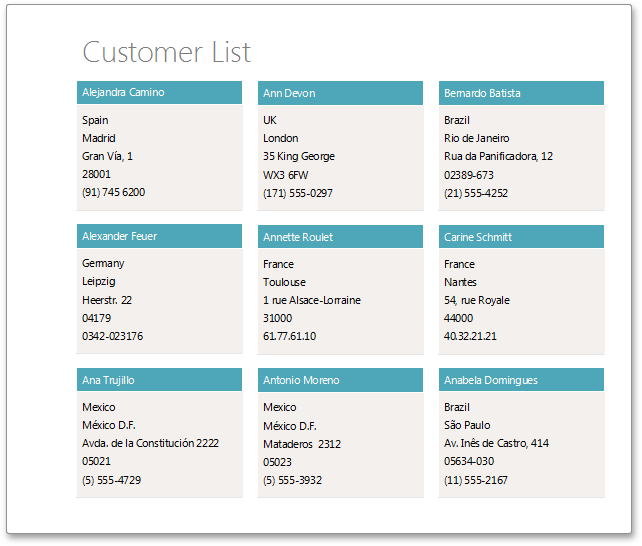Open the Ann Devon customer card header
The image size is (642, 546).
340,93
